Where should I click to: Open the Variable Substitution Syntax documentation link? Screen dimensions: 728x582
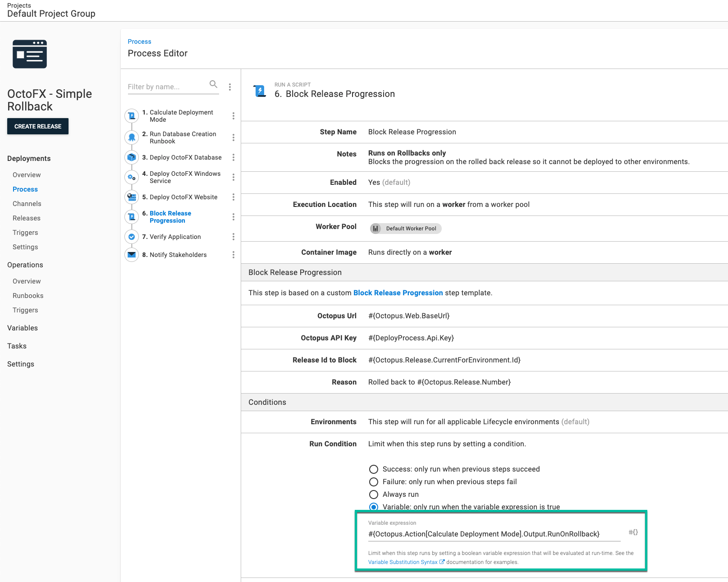pyautogui.click(x=403, y=562)
